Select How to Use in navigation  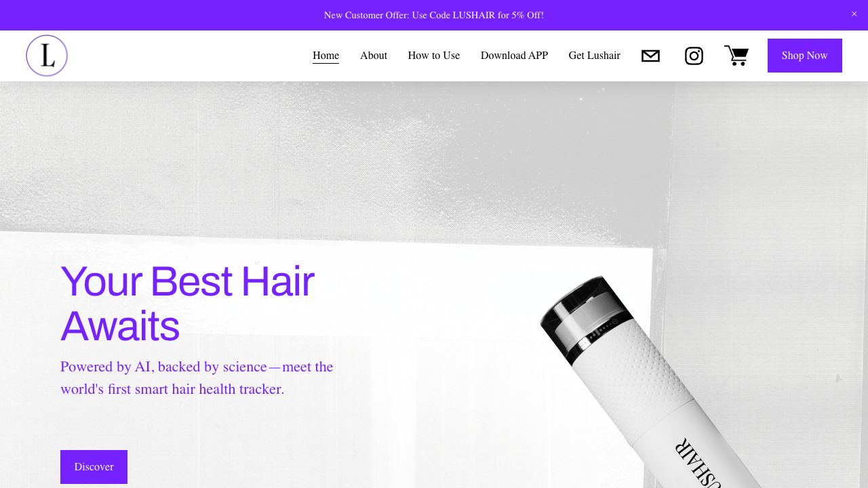pyautogui.click(x=434, y=56)
